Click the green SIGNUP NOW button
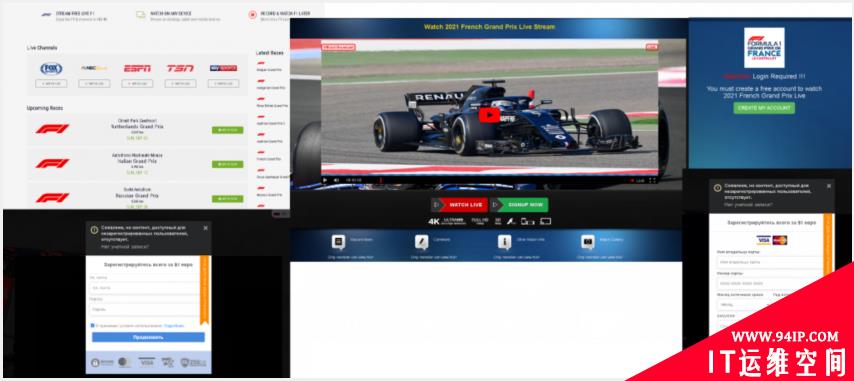Screen dimensions: 854x381 tap(519, 205)
